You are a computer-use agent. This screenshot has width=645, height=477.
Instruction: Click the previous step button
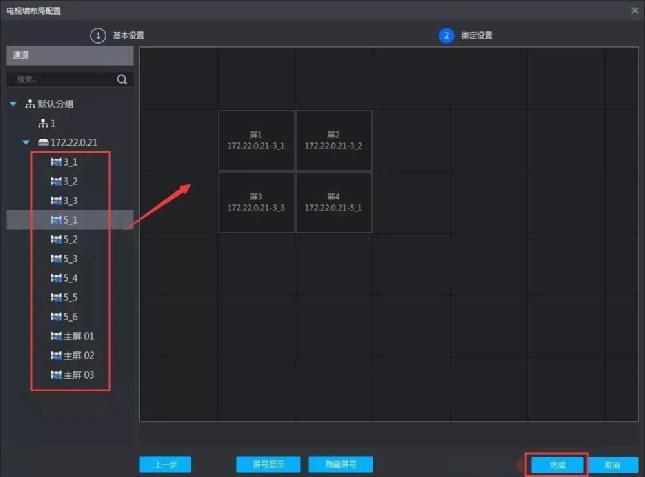165,465
